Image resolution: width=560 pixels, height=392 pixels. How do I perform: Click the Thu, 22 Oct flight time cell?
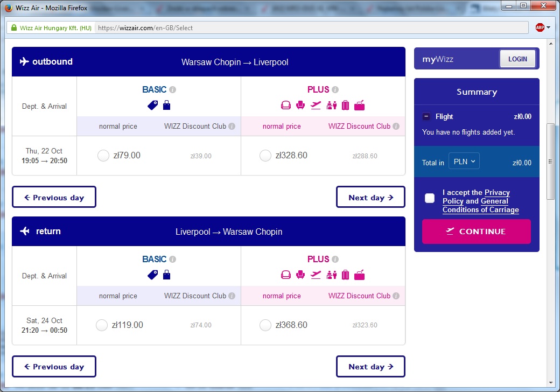44,156
